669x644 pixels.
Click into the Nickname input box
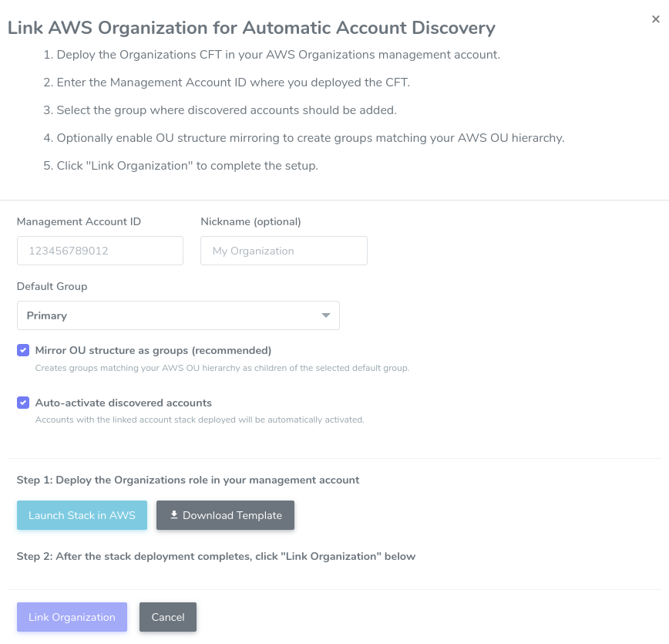pyautogui.click(x=284, y=251)
